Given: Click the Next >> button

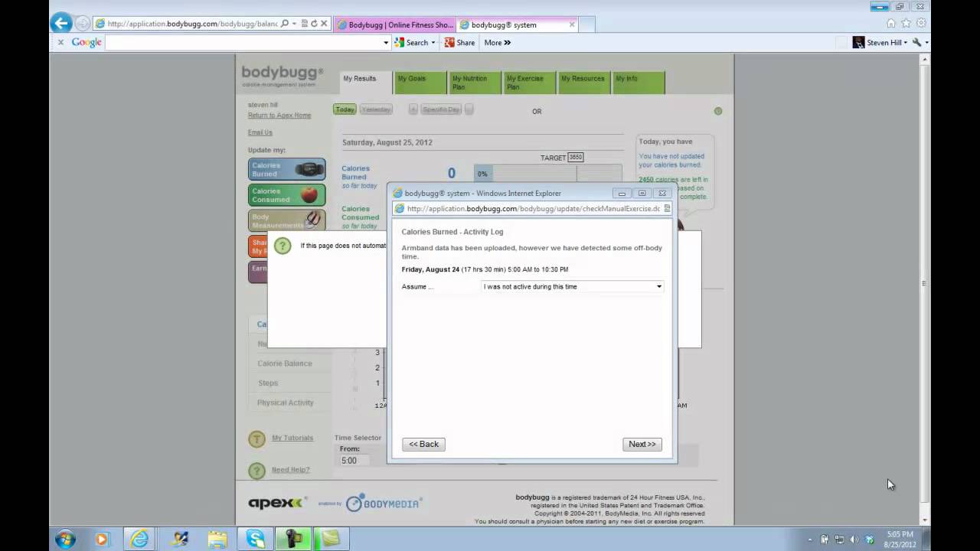Looking at the screenshot, I should coord(642,444).
